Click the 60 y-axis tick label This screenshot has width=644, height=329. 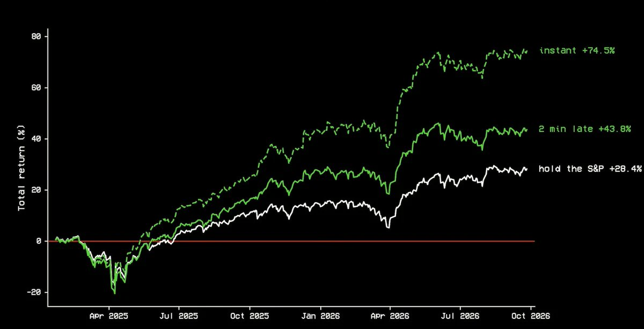coord(37,87)
